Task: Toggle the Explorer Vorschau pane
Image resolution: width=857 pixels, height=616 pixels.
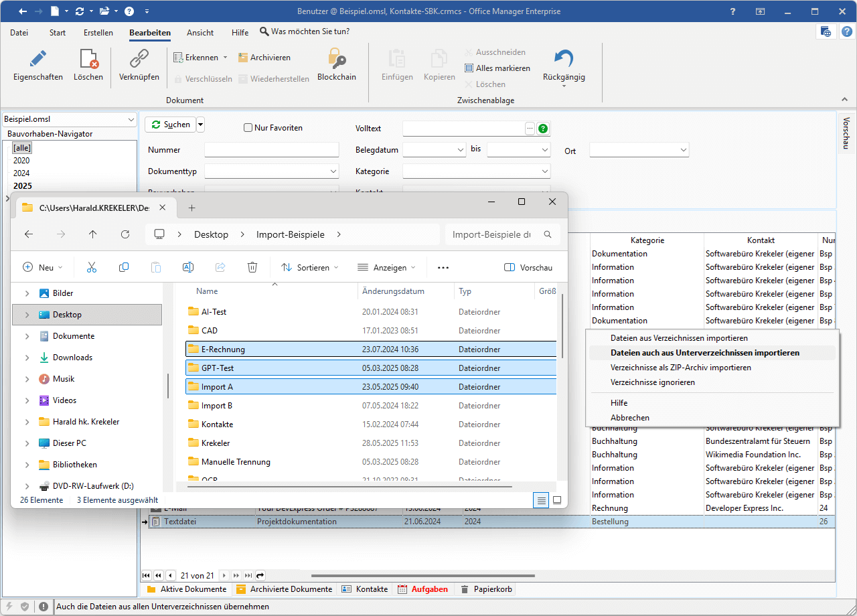Action: click(x=528, y=267)
